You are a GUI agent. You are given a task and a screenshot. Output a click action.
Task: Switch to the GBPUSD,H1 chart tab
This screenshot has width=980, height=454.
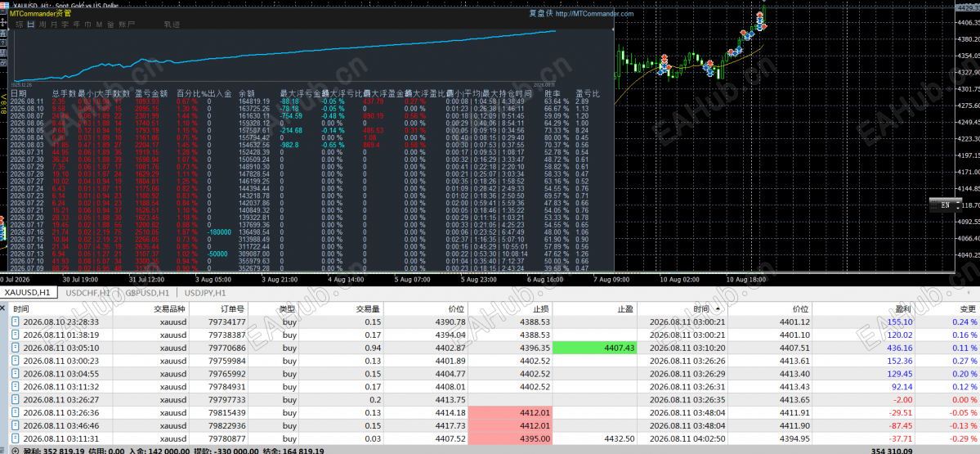pyautogui.click(x=147, y=293)
